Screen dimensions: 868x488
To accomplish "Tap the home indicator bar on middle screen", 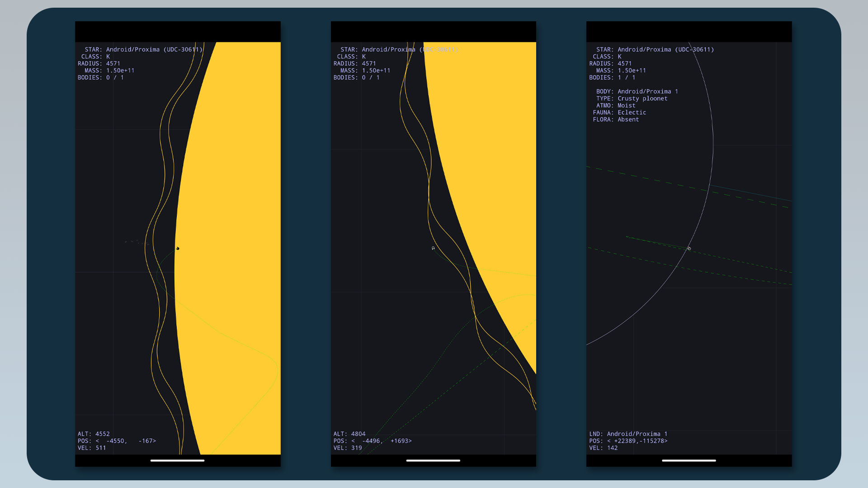I will tap(433, 460).
